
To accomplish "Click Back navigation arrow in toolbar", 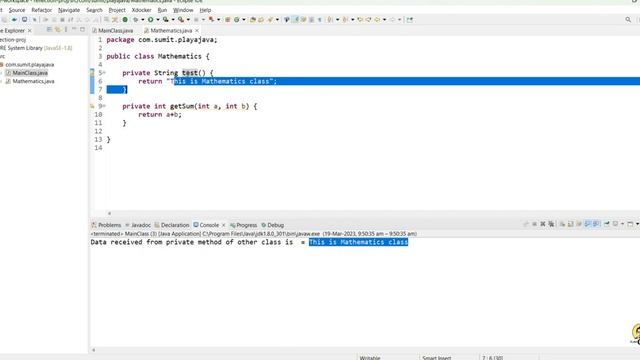I will pyautogui.click(x=377, y=20).
